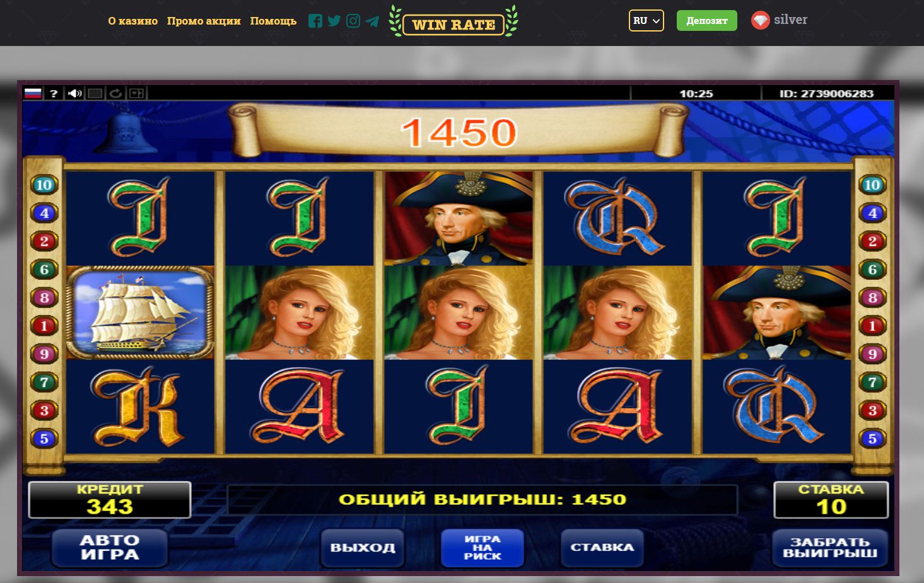Viewport: 924px width, 583px height.
Task: Click the ЗАБРАТЬ ВЫИГРЫШ button
Action: click(830, 548)
